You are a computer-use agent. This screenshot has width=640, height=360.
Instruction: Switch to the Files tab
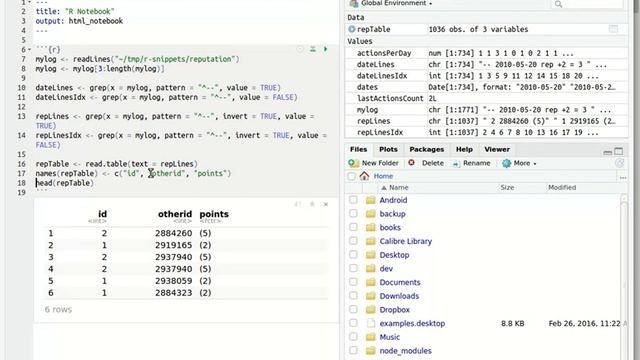(x=358, y=149)
